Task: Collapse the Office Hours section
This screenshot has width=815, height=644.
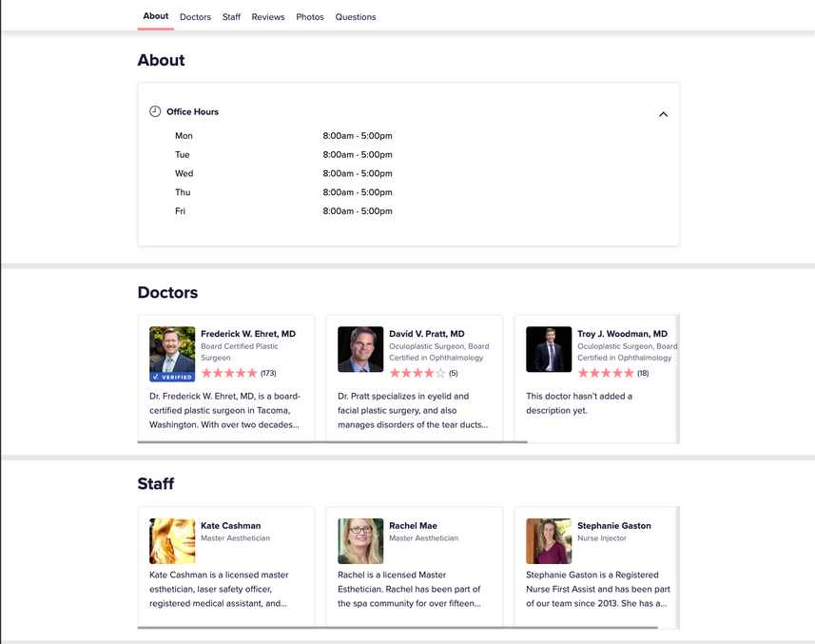Action: (x=663, y=114)
